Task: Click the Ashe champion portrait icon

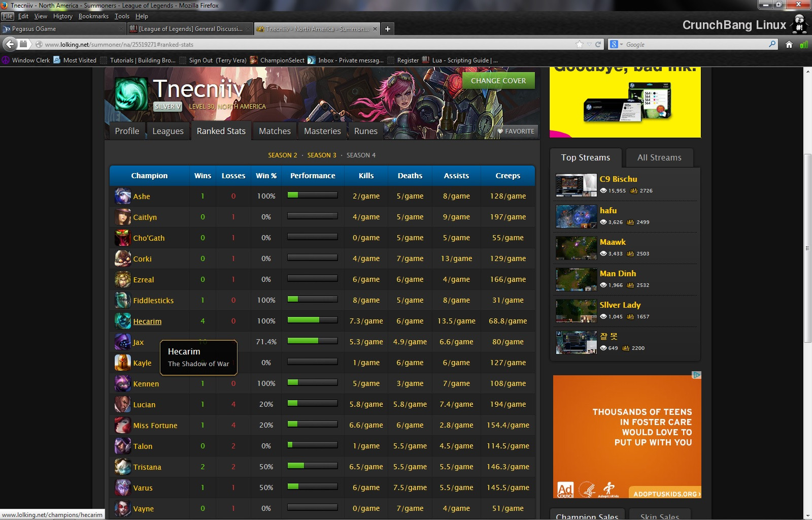Action: [123, 196]
